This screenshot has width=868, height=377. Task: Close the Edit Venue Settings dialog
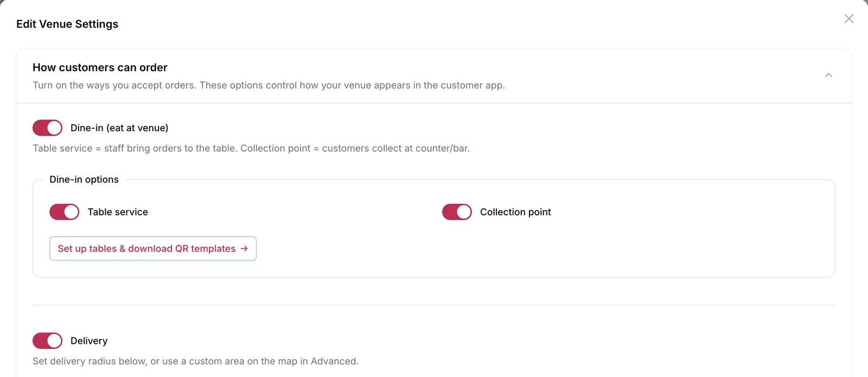pyautogui.click(x=849, y=19)
